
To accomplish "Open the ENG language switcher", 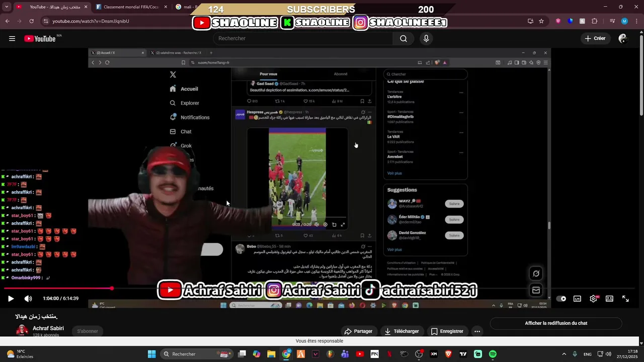I will 588,354.
